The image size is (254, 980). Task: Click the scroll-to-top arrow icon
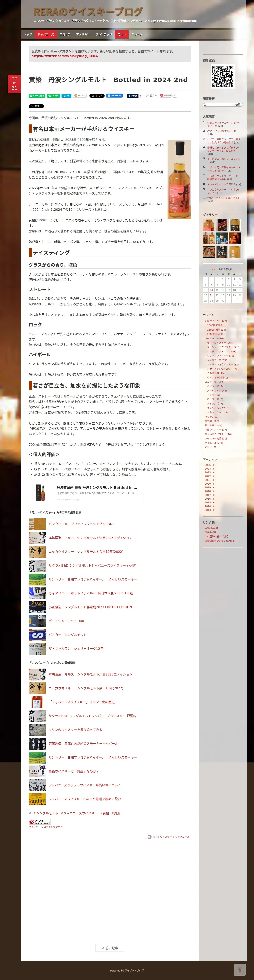pyautogui.click(x=240, y=969)
